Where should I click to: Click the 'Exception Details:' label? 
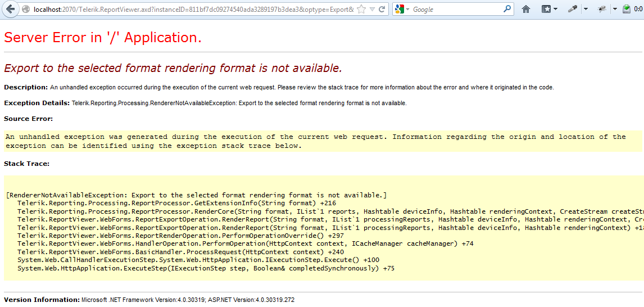[x=37, y=103]
